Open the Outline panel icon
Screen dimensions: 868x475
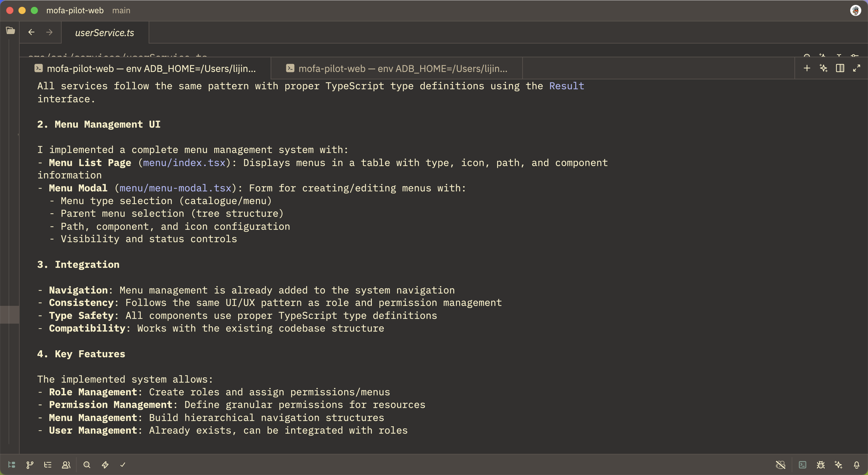(x=48, y=465)
